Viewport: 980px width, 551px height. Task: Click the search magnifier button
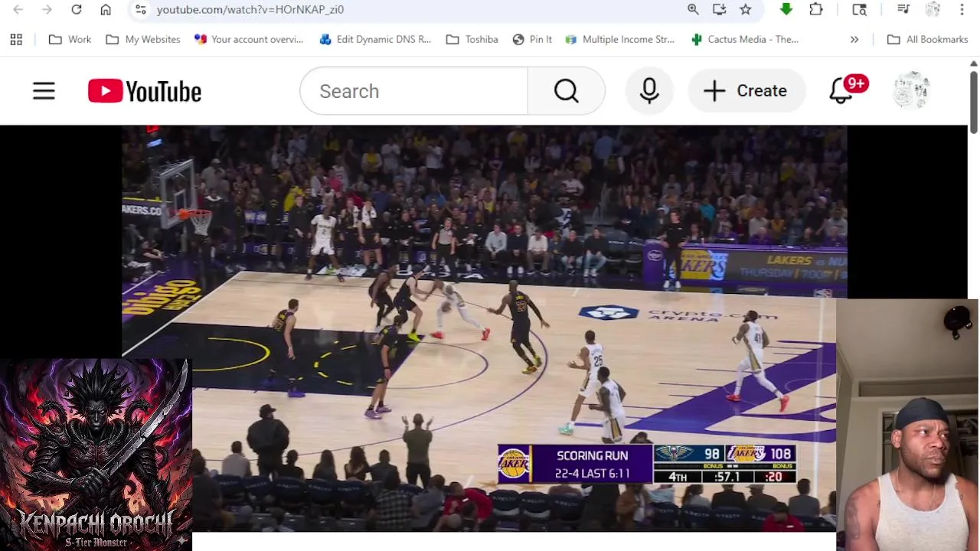pyautogui.click(x=567, y=91)
